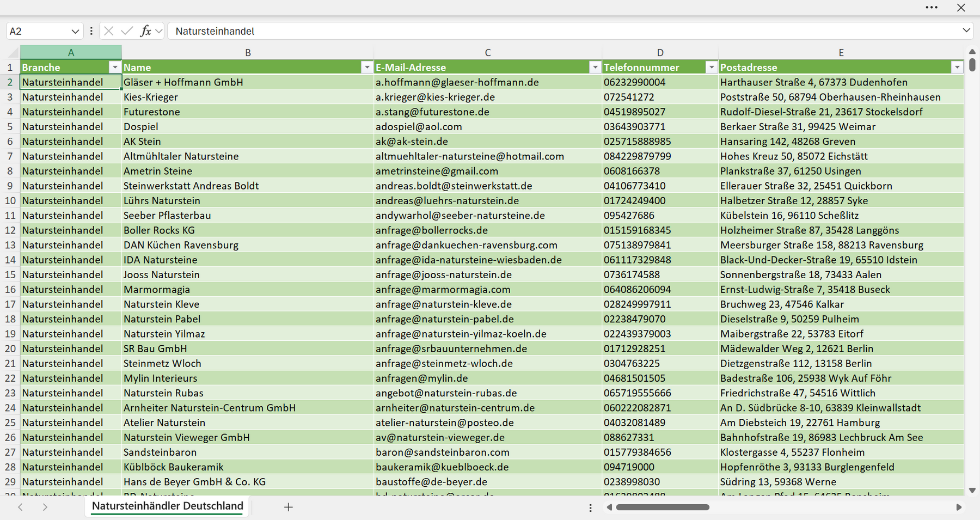Open the E-Mail-Adresse filter dropdown

595,68
